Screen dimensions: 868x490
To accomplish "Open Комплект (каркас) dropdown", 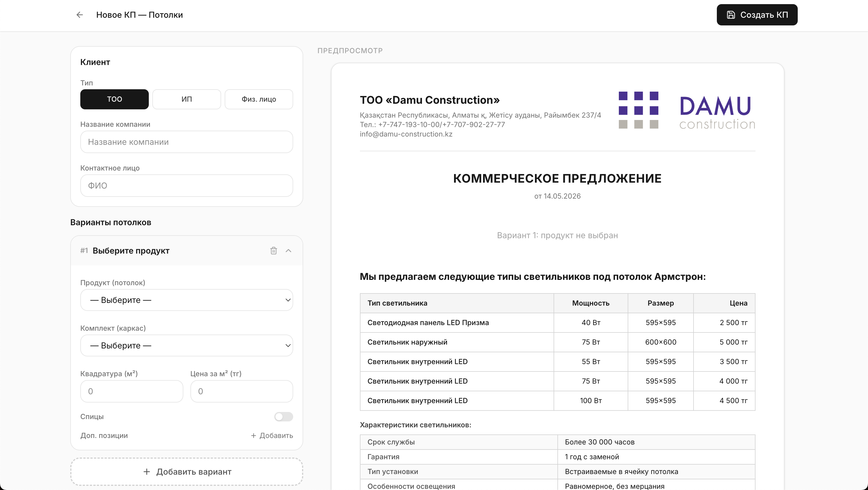I will 187,345.
